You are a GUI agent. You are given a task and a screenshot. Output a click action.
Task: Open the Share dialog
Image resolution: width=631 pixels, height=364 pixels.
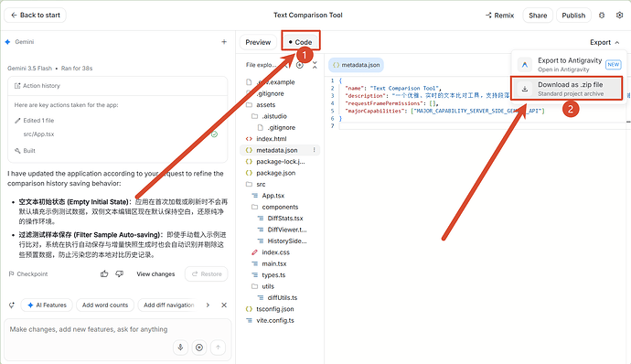pyautogui.click(x=538, y=16)
